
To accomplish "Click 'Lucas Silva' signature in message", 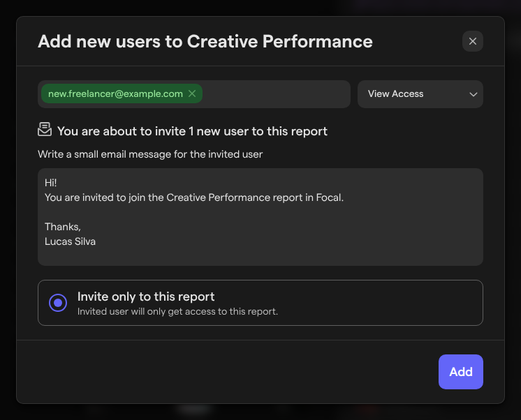I will [70, 241].
